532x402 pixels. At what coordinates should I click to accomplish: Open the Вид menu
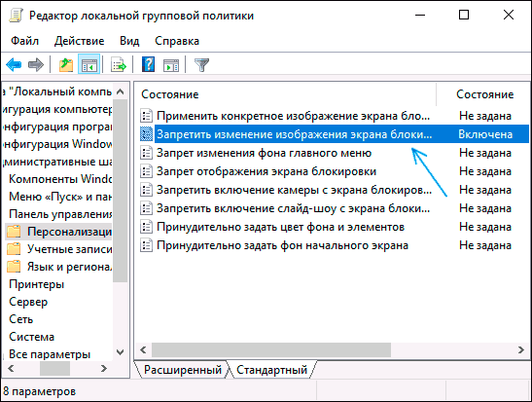coord(129,41)
